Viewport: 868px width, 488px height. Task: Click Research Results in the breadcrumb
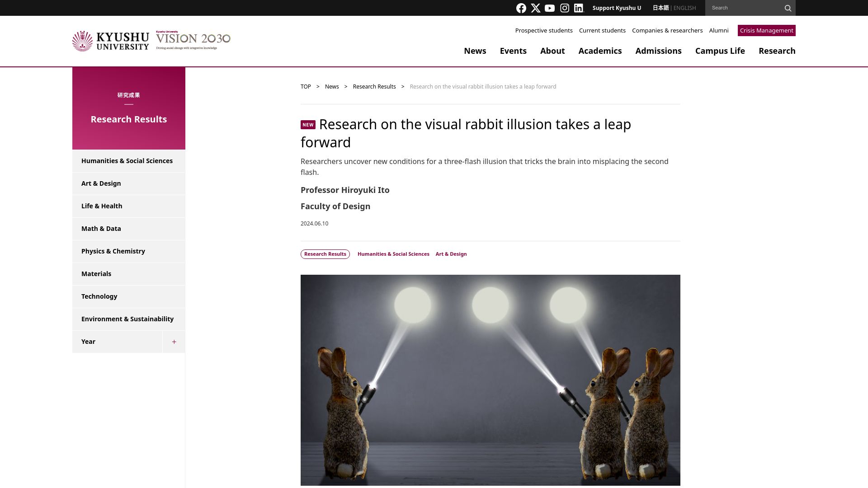[x=374, y=87]
